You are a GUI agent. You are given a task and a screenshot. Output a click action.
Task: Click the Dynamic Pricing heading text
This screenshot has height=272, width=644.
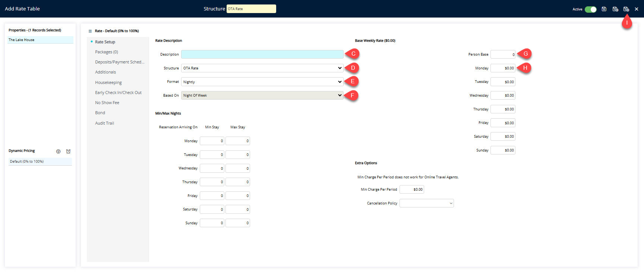(22, 151)
